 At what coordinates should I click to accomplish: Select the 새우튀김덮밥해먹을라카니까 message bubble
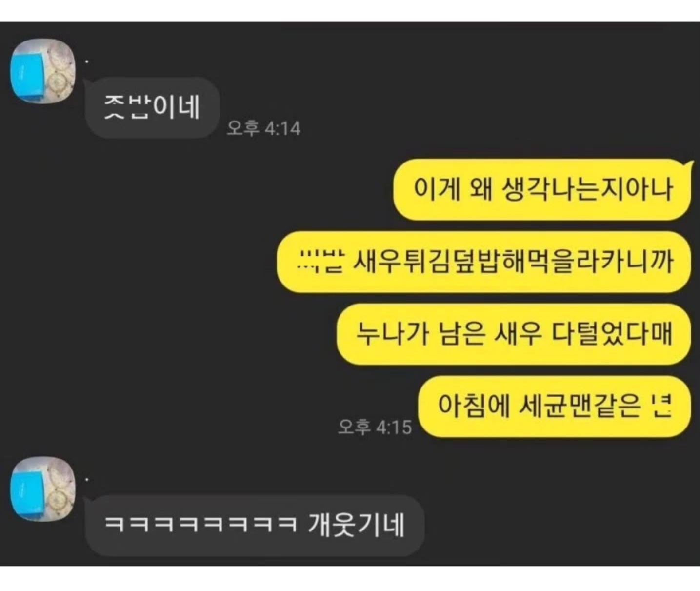[x=484, y=262]
